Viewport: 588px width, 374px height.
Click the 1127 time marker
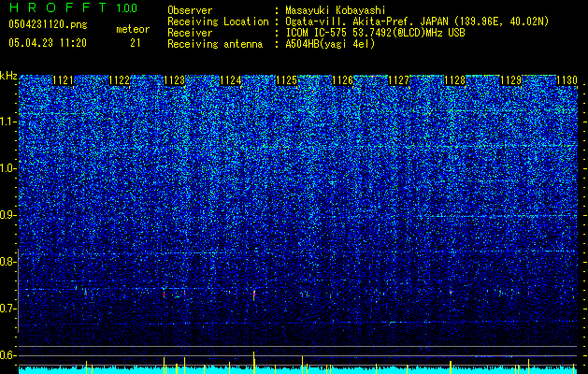[398, 80]
